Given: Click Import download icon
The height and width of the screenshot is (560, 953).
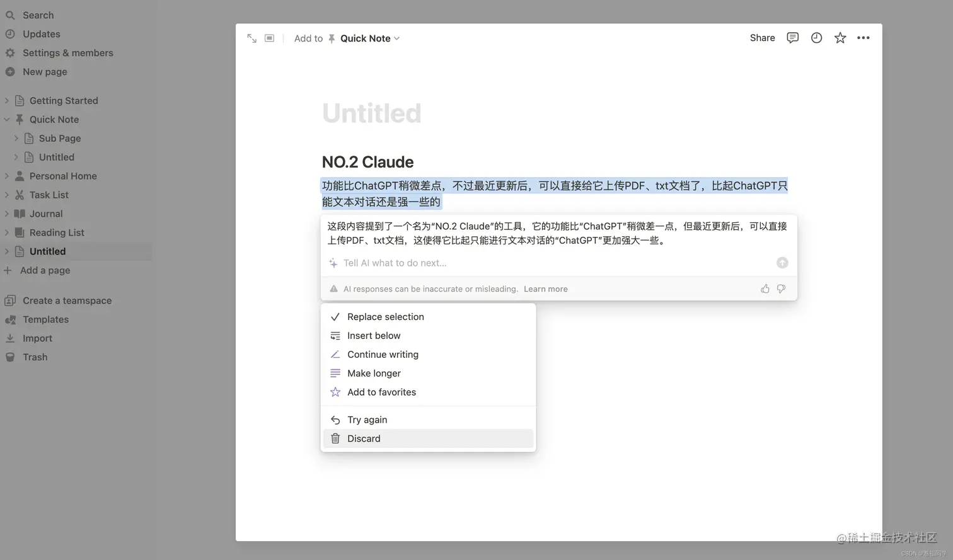Looking at the screenshot, I should [x=10, y=339].
